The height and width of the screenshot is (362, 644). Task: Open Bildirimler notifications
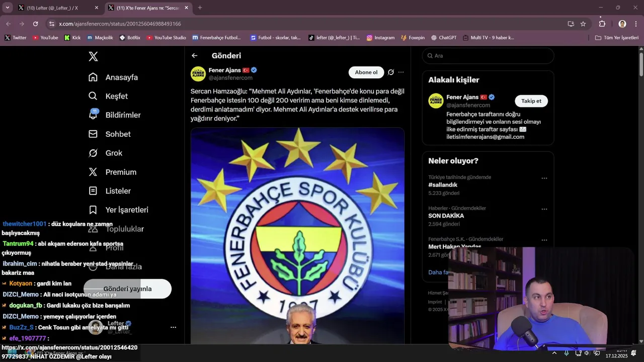coord(115,115)
